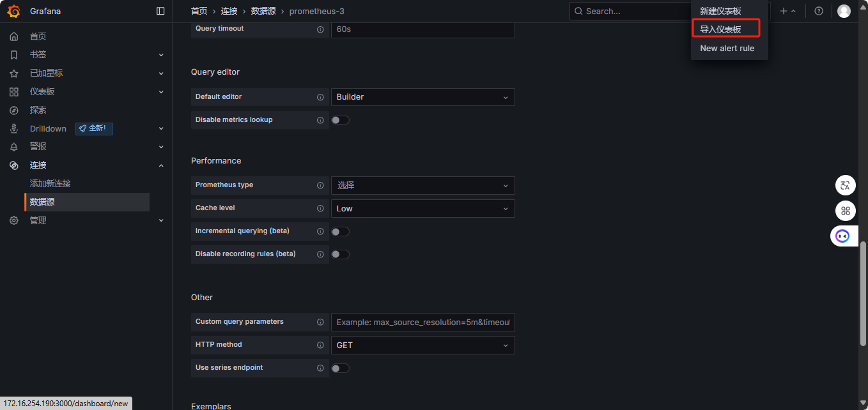
Task: Show info for Default editor
Action: (x=320, y=97)
